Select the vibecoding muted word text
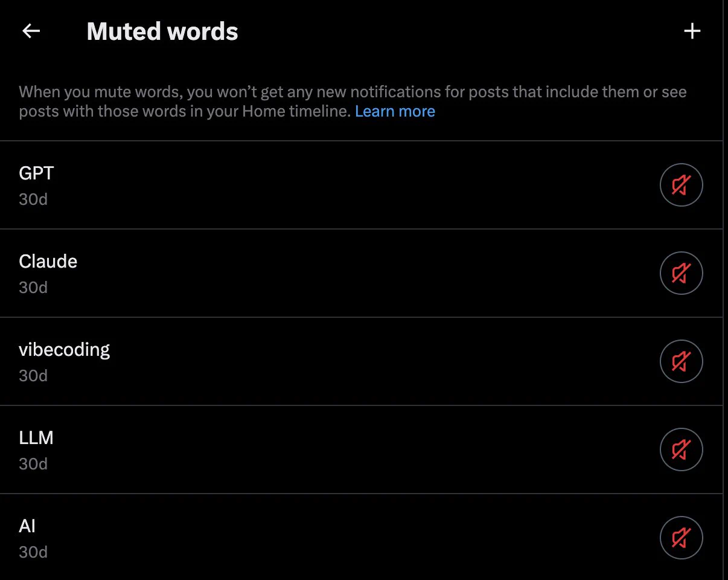Viewport: 728px width, 580px height. click(65, 350)
